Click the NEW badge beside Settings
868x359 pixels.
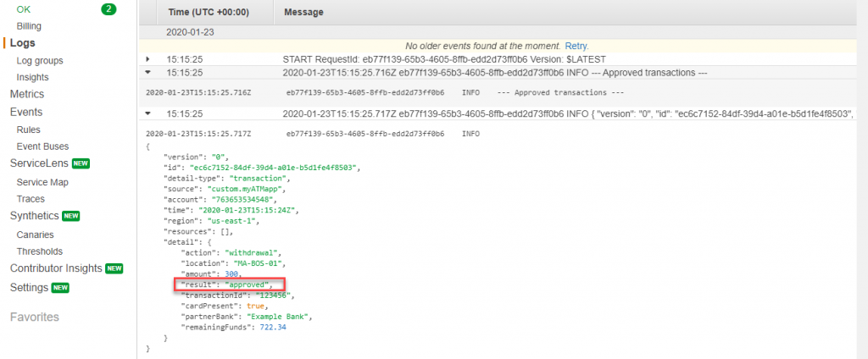pyautogui.click(x=60, y=288)
